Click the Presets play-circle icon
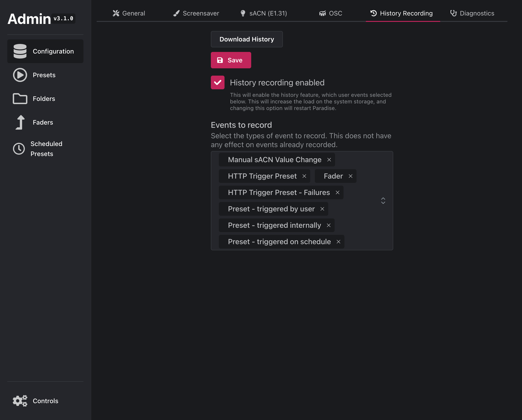Viewport: 522px width, 420px height. pyautogui.click(x=20, y=75)
